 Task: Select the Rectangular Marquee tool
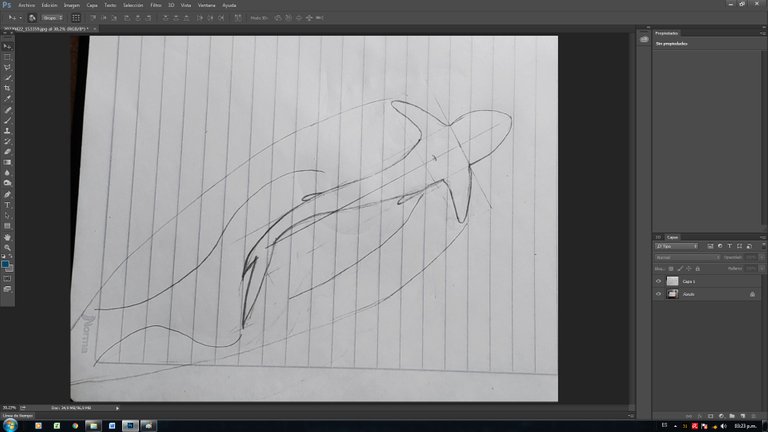[x=7, y=57]
